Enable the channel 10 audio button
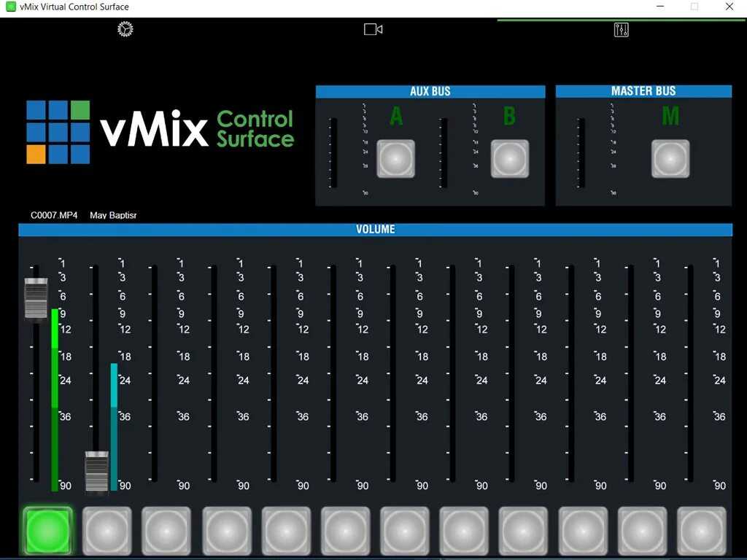This screenshot has height=560, width=747. tap(583, 531)
